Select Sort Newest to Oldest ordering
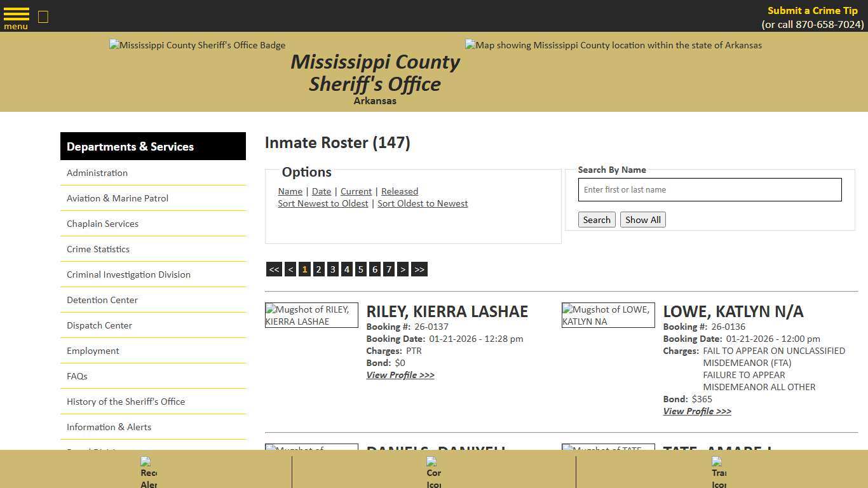The height and width of the screenshot is (488, 868). (323, 203)
